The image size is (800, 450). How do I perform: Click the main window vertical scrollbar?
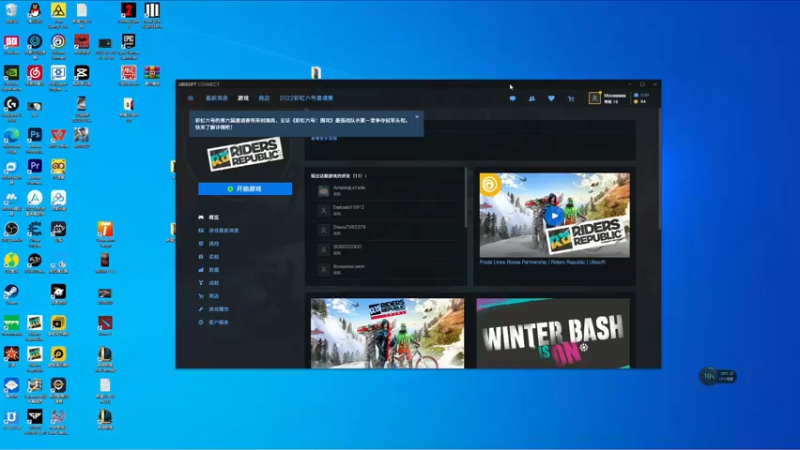[x=659, y=168]
